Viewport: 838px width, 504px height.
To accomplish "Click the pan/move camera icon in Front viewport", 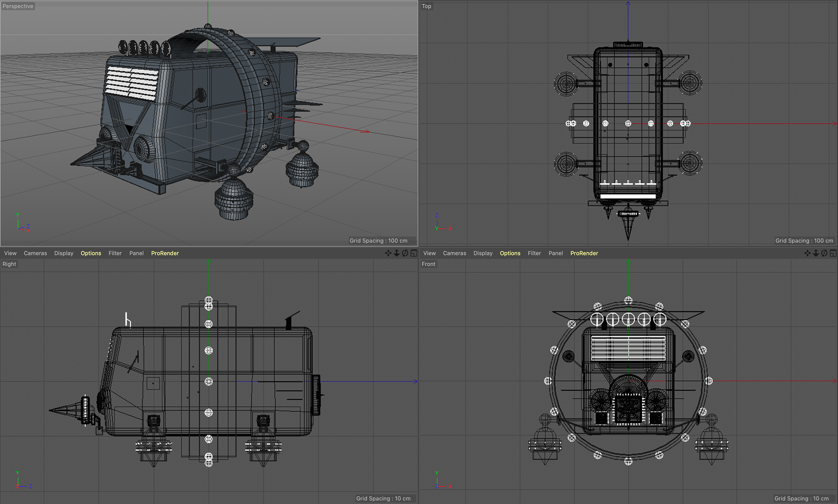I will click(807, 253).
